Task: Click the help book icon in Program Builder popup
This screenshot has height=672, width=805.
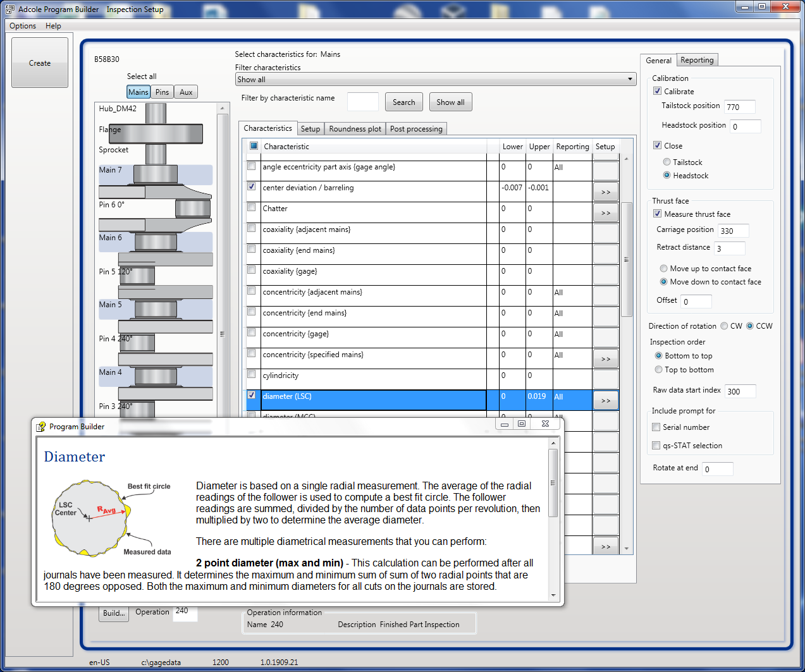Action: tap(41, 426)
